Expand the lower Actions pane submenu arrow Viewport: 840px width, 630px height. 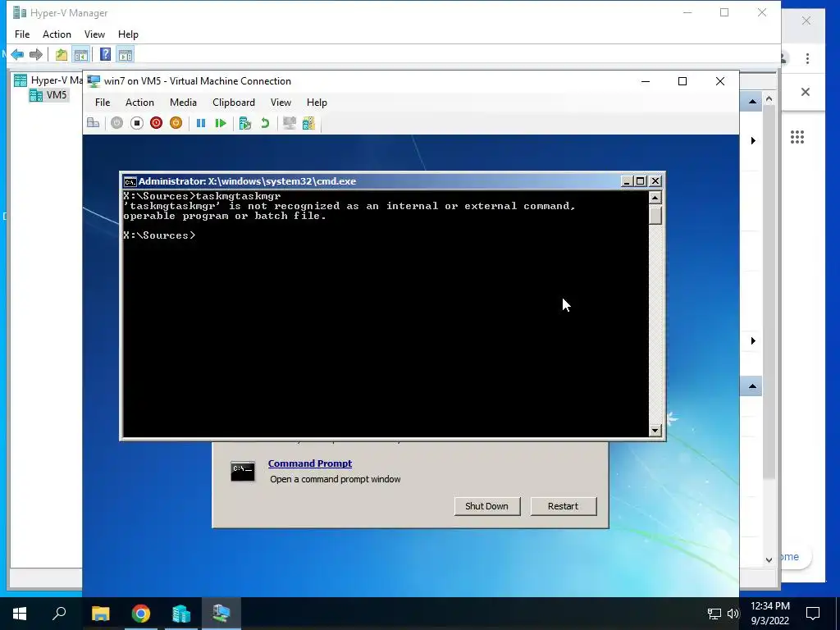pos(753,340)
